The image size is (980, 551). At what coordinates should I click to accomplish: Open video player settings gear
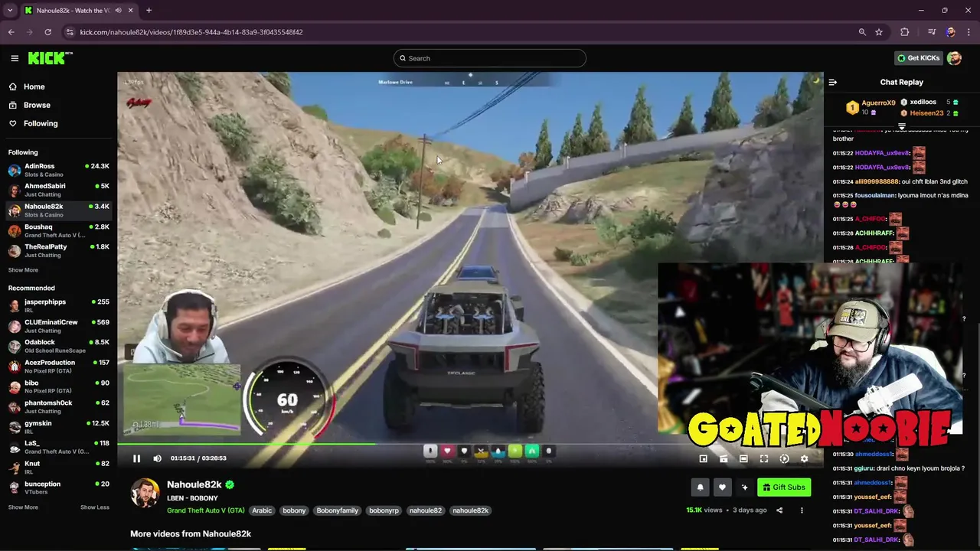pyautogui.click(x=804, y=458)
